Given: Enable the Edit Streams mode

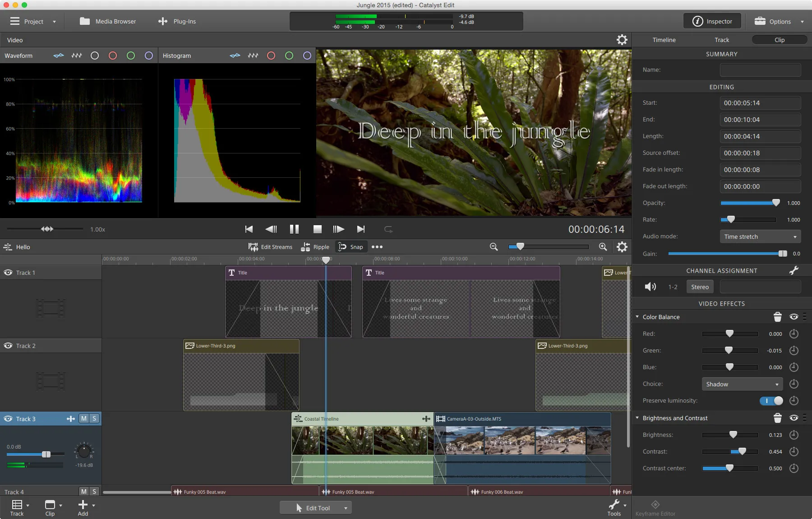Looking at the screenshot, I should pyautogui.click(x=270, y=247).
